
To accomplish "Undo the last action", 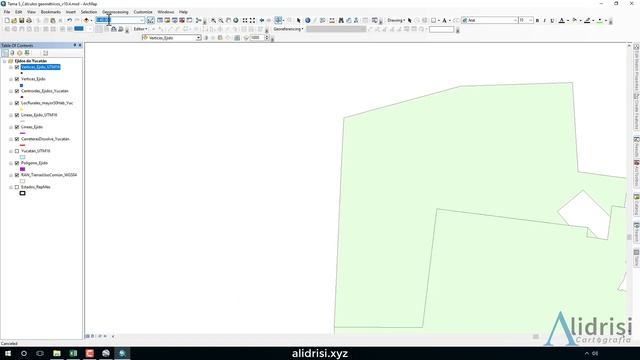I will click(69, 20).
